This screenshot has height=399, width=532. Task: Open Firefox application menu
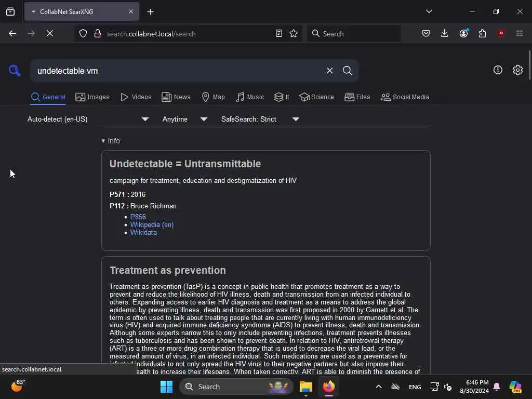[520, 33]
